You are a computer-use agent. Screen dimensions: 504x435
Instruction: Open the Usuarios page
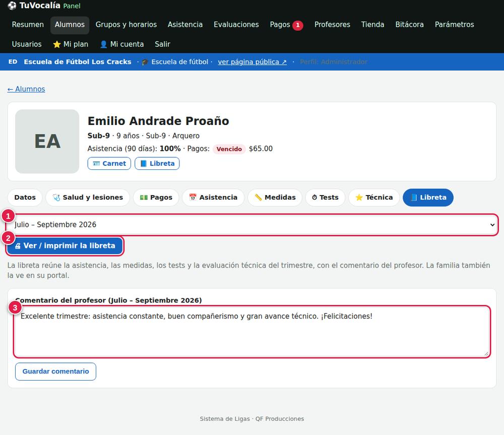point(27,44)
